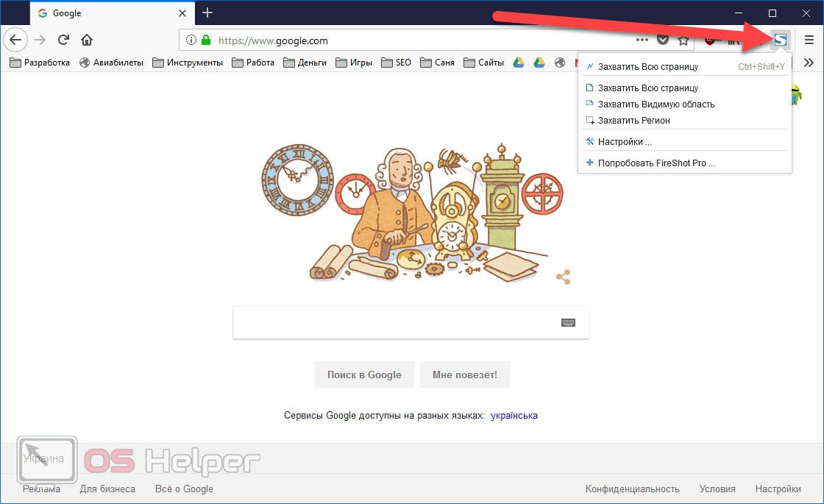Bookmark this page with star icon

[683, 40]
